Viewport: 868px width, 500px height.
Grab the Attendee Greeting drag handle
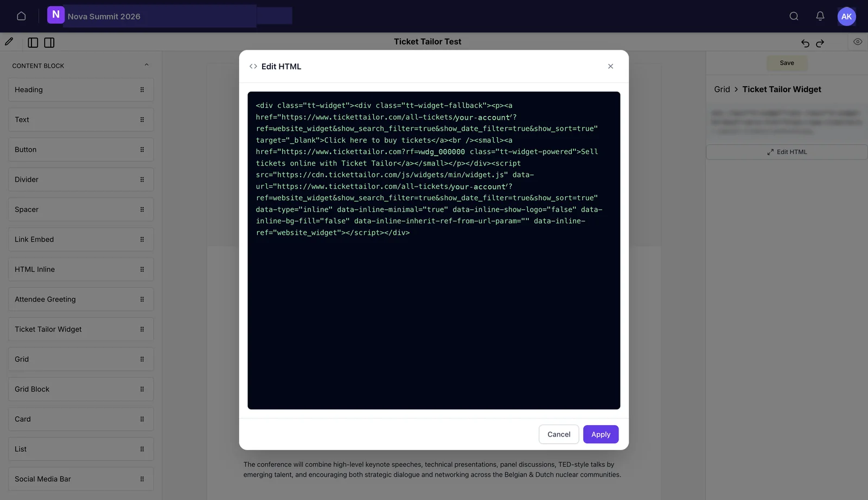click(x=142, y=299)
